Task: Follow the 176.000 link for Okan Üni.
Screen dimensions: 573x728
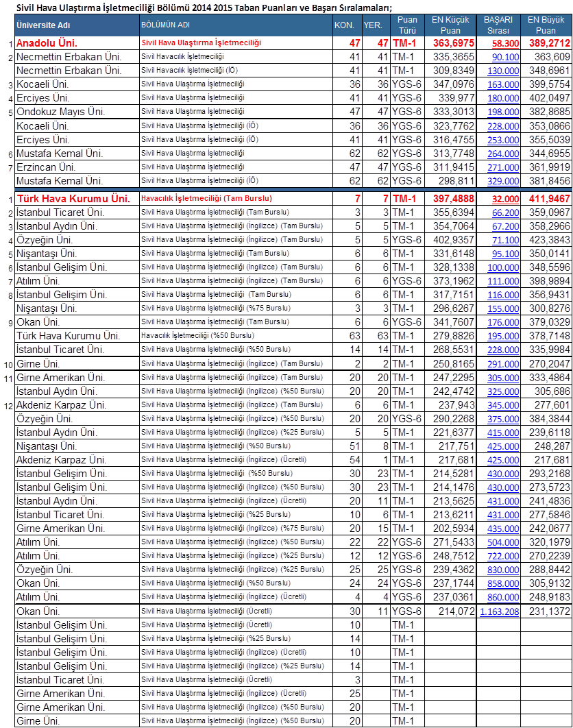Action: pyautogui.click(x=503, y=322)
